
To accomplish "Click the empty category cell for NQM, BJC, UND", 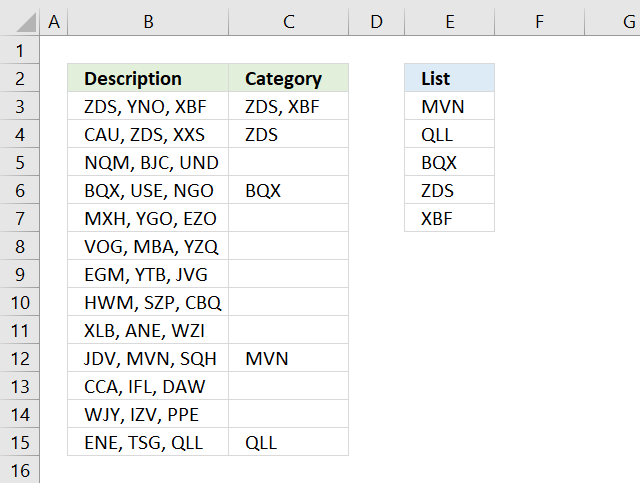I will tap(288, 162).
